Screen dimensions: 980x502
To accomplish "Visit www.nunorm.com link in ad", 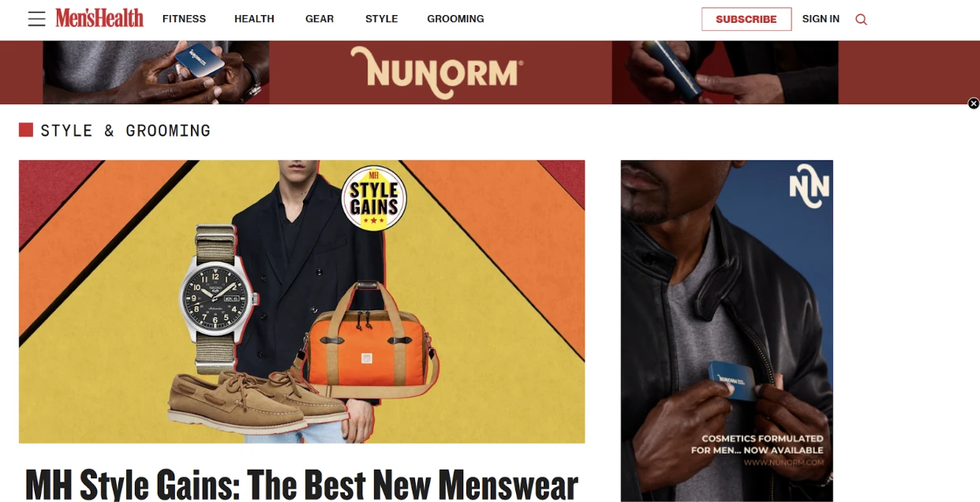I will (x=784, y=463).
